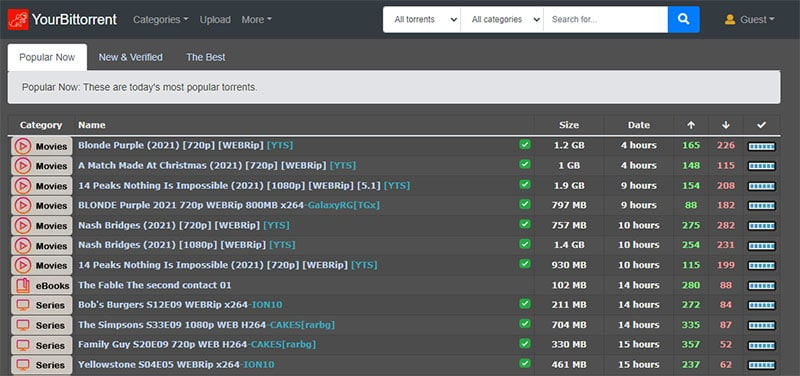Open BLONDE Purple 2021 800MB GalaxyRG link
The height and width of the screenshot is (376, 800).
pyautogui.click(x=229, y=205)
